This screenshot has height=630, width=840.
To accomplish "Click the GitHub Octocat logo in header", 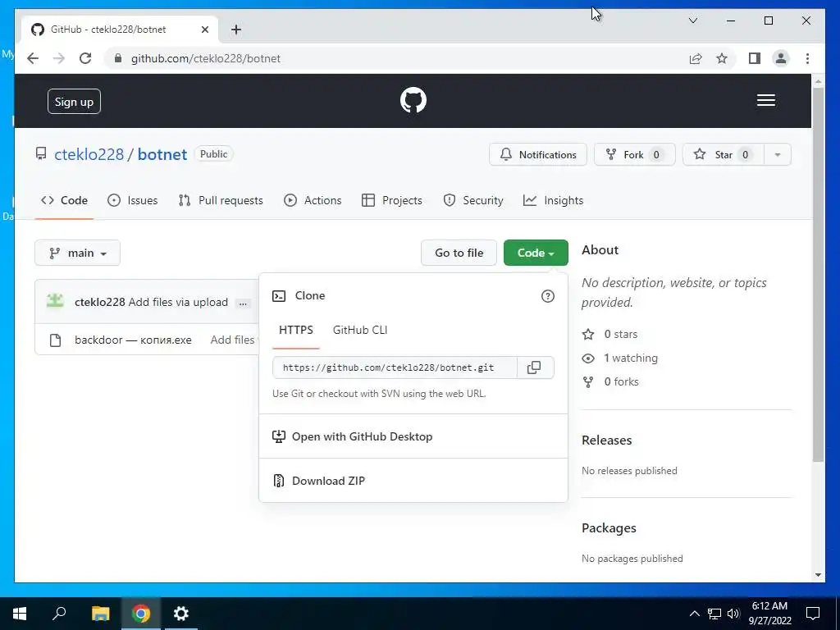I will point(413,100).
